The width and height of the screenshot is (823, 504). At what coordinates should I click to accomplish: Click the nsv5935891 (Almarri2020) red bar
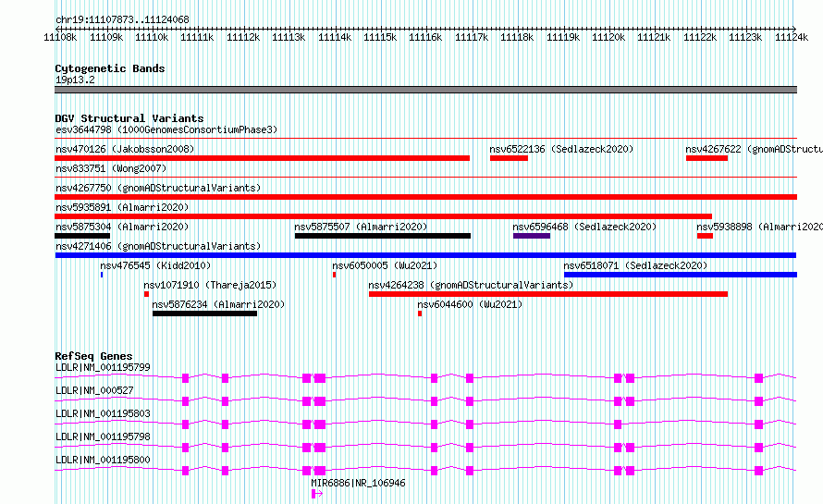(383, 216)
